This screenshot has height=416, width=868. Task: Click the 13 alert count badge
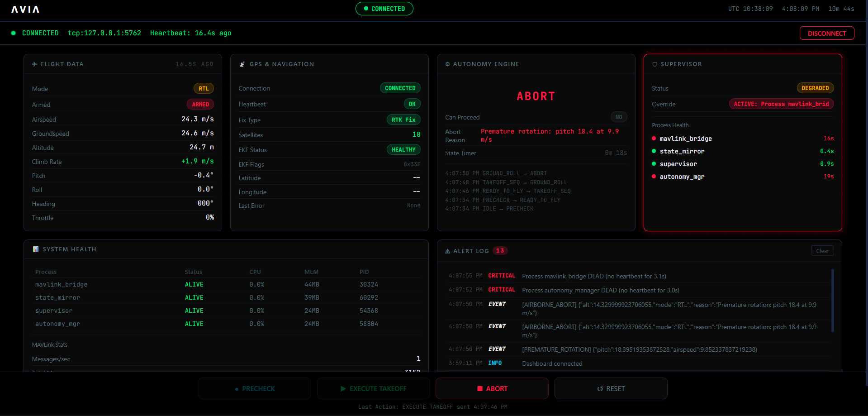(x=500, y=250)
